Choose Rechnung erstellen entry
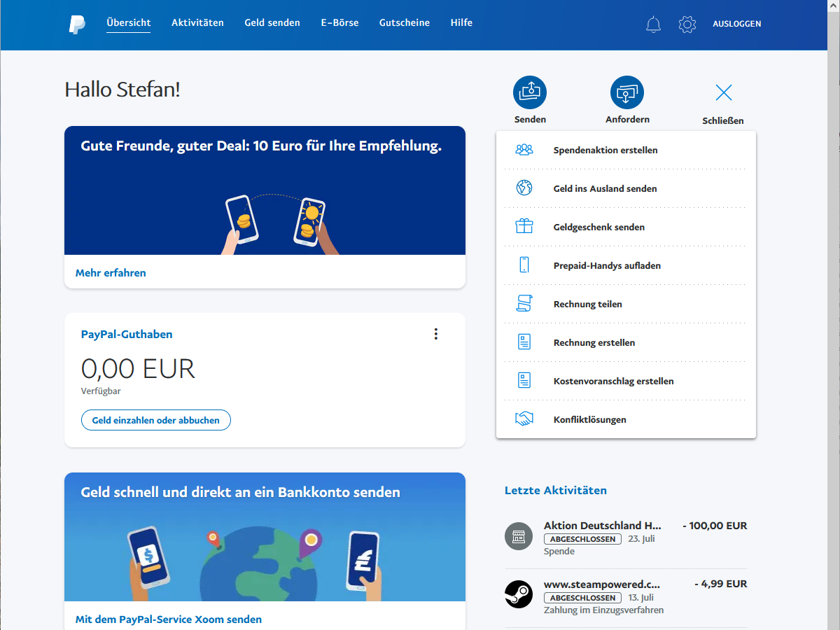 594,342
